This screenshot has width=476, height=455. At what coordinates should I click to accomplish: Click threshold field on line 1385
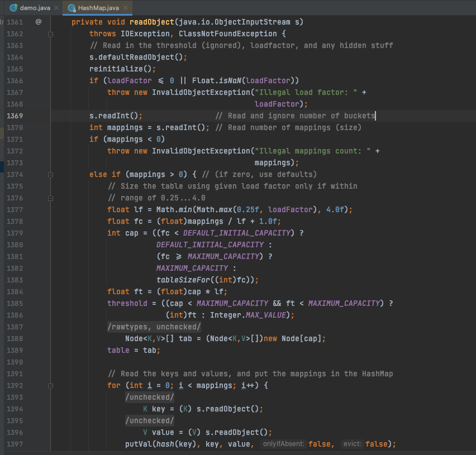(x=127, y=304)
